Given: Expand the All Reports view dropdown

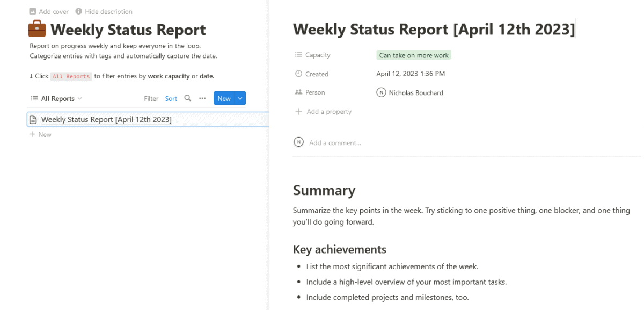Looking at the screenshot, I should (79, 98).
